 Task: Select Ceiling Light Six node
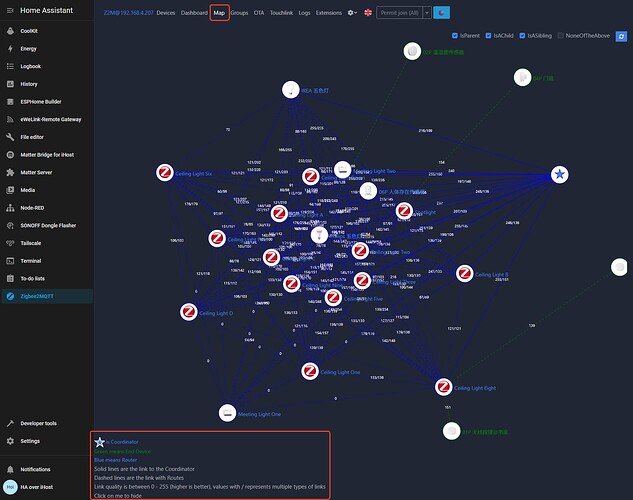165,173
